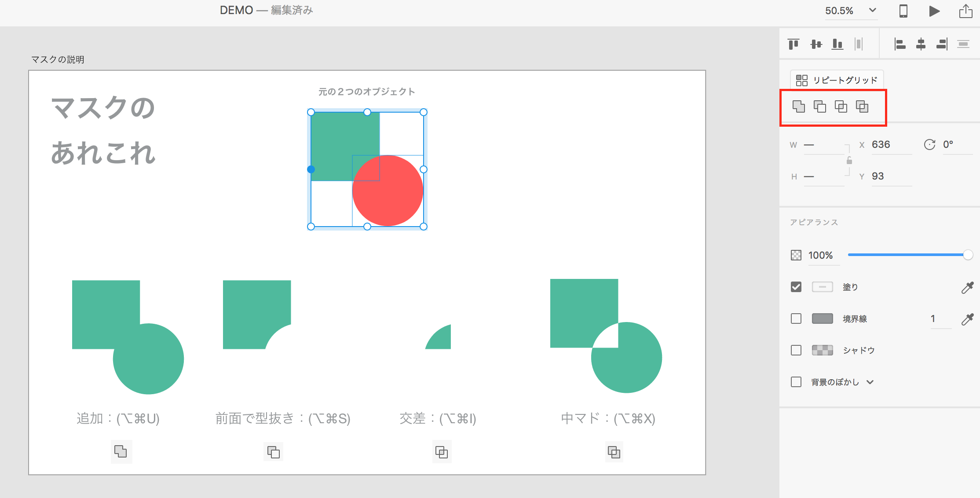The height and width of the screenshot is (498, 980).
Task: Click the intersect icon under 交差
Action: click(442, 452)
